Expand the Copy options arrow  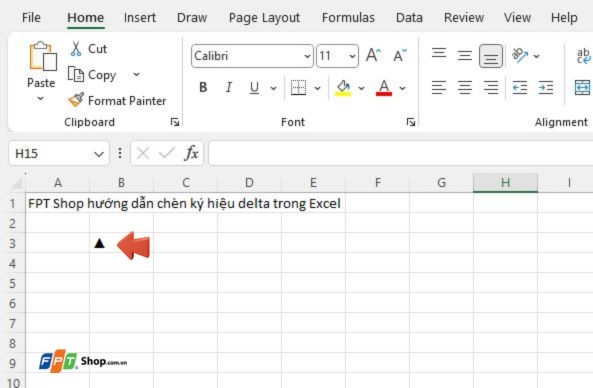click(137, 74)
